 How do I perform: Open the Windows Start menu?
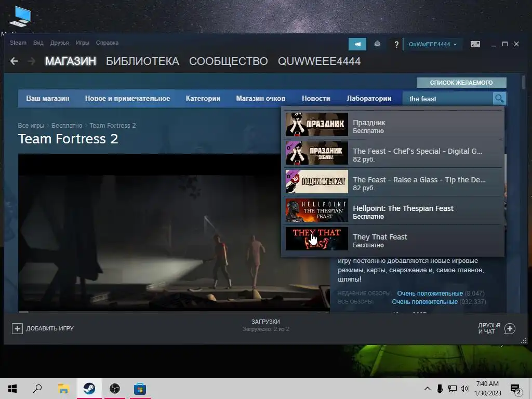pos(12,389)
